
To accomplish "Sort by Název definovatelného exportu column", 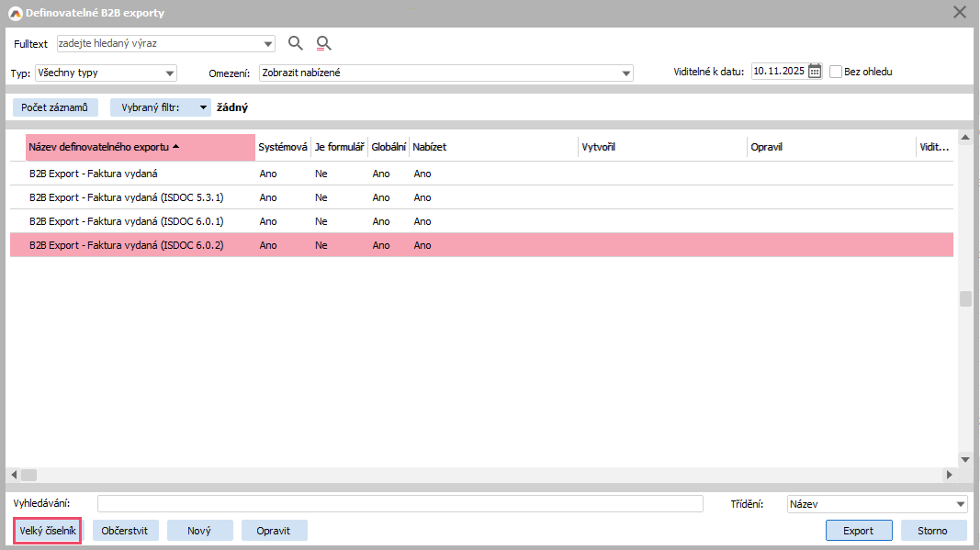I will tap(141, 148).
